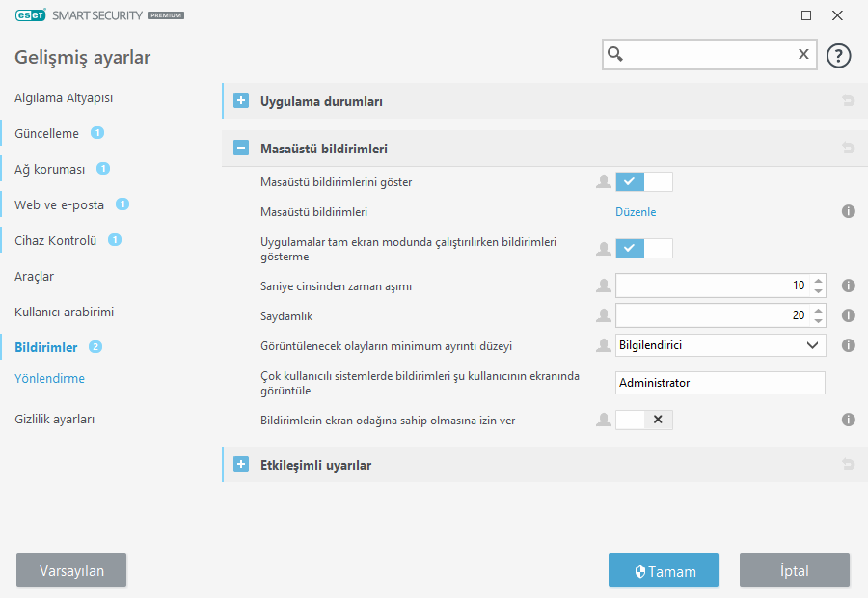This screenshot has width=868, height=598.
Task: Click info icon next to Masaüstü bildirimleri Düzenle
Action: [849, 212]
